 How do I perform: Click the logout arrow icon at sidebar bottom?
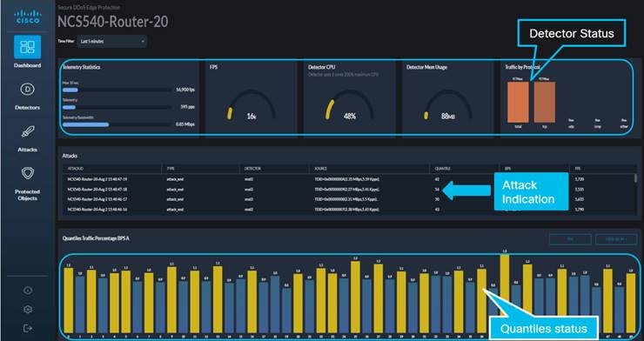pos(28,328)
